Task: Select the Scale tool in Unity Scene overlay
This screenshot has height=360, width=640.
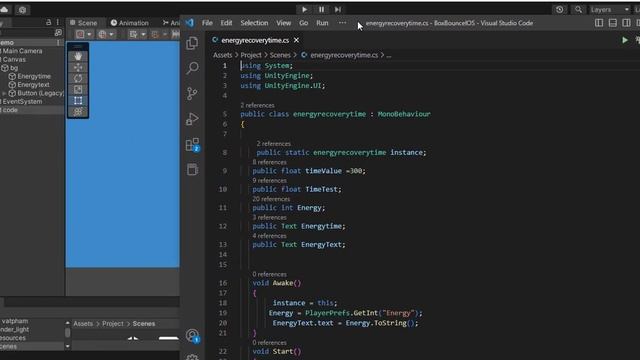Action: click(x=78, y=89)
